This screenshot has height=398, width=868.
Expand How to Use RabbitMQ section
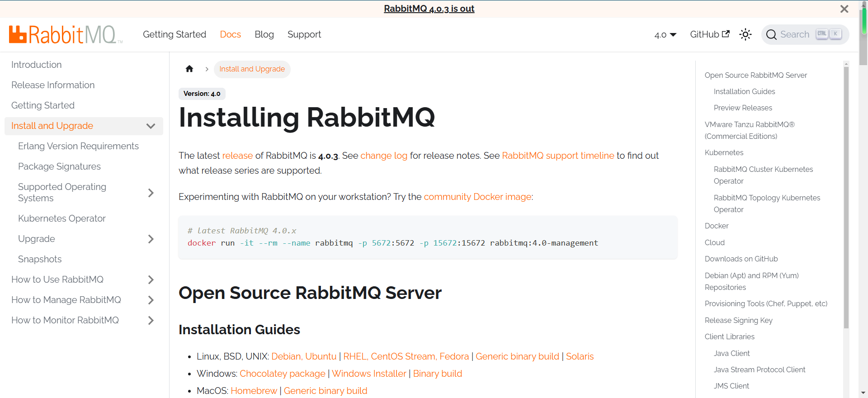point(151,280)
